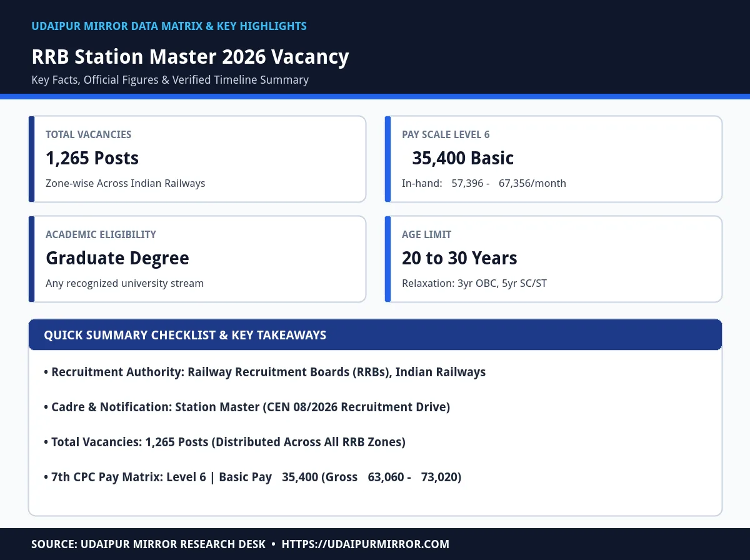Viewport: 750px width, 560px height.
Task: Select 'Zone-wise Across Indian Railways' text
Action: coord(125,183)
